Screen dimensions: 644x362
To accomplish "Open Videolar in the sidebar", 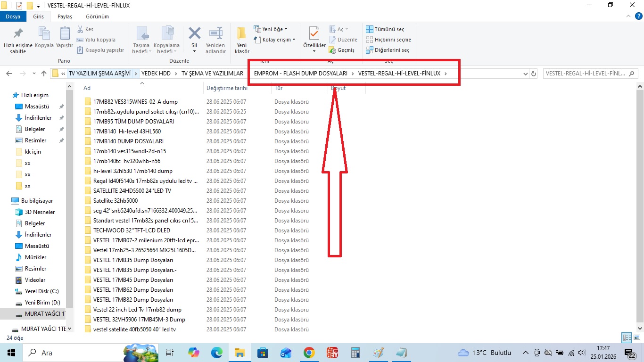I will click(x=35, y=280).
